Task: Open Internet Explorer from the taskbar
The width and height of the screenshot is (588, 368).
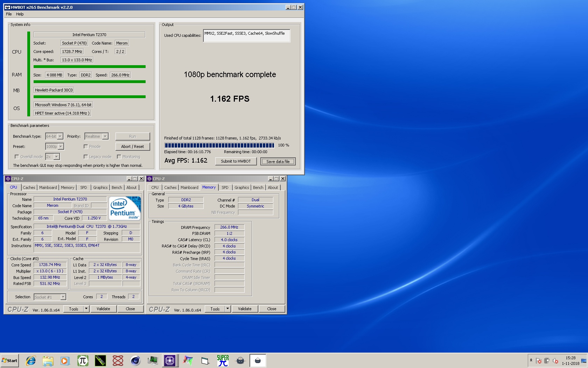Action: point(30,360)
